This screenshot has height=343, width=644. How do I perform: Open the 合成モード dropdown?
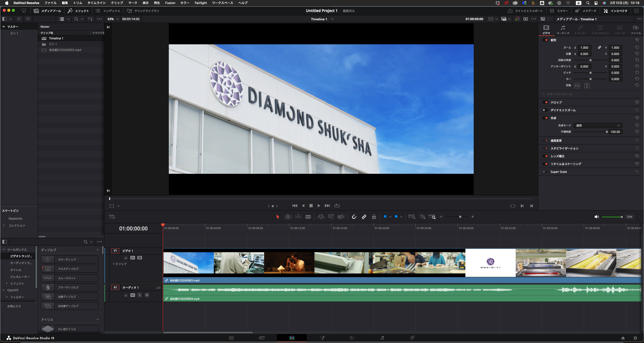pos(598,126)
